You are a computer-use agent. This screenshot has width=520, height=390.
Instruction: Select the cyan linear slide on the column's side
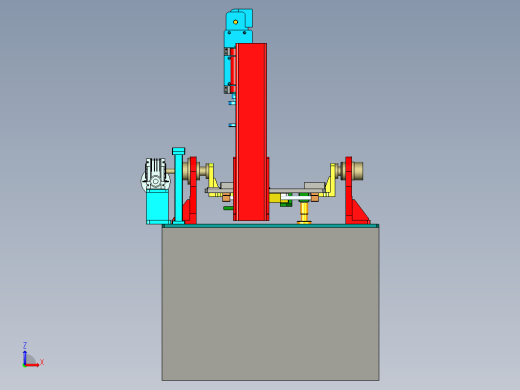[x=227, y=70]
